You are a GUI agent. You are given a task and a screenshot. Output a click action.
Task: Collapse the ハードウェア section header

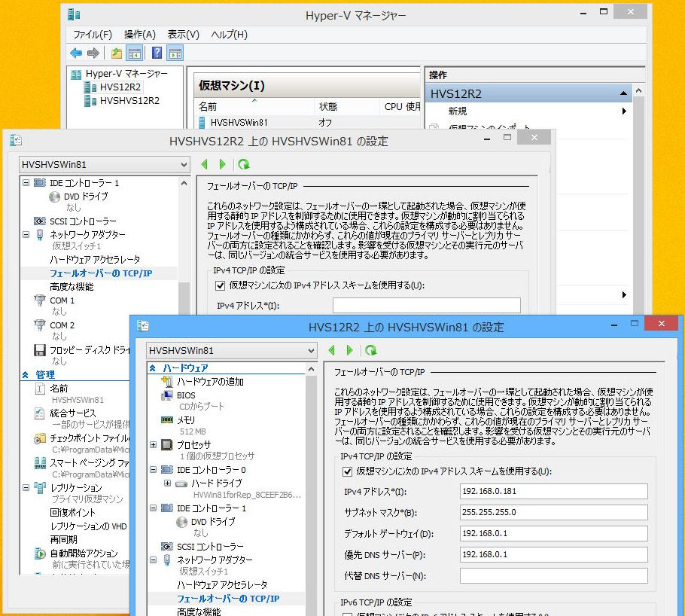pyautogui.click(x=153, y=368)
